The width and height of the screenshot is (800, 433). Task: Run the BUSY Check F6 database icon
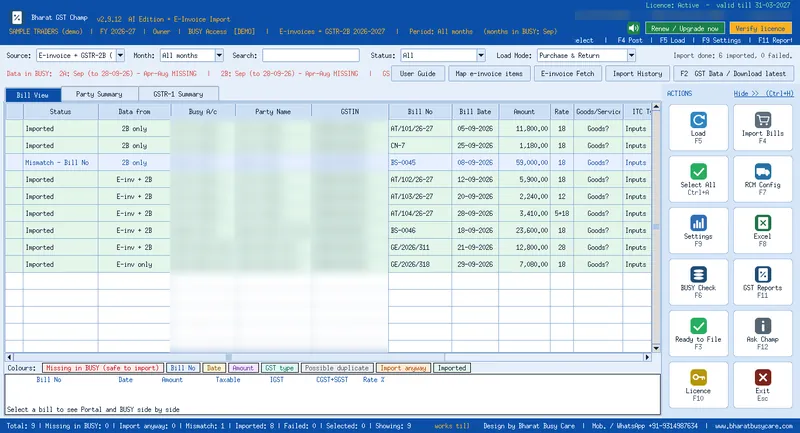point(698,274)
